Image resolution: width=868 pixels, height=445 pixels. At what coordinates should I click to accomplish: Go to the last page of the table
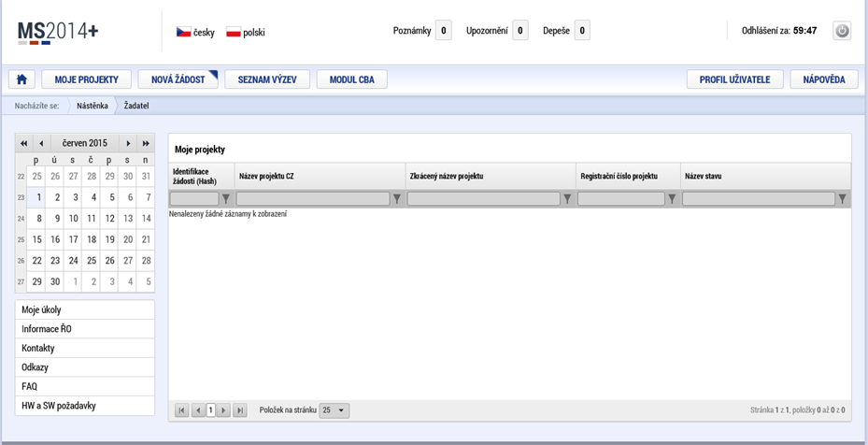(240, 410)
